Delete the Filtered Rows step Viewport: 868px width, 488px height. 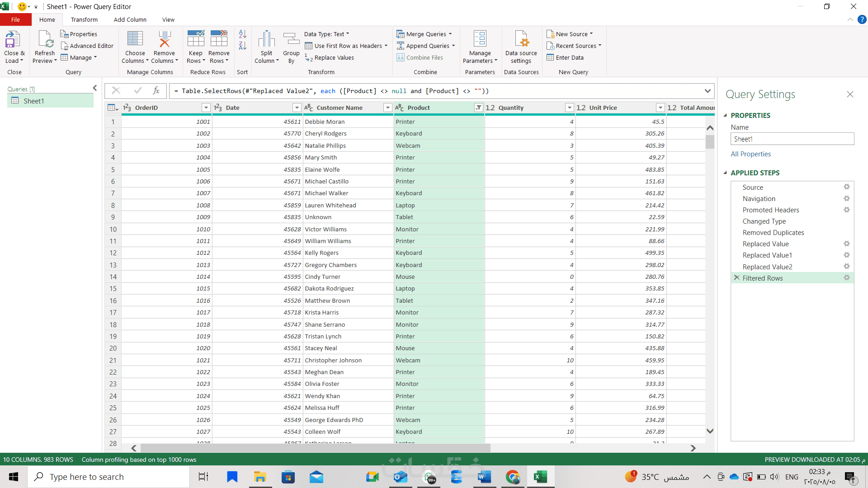(x=737, y=278)
